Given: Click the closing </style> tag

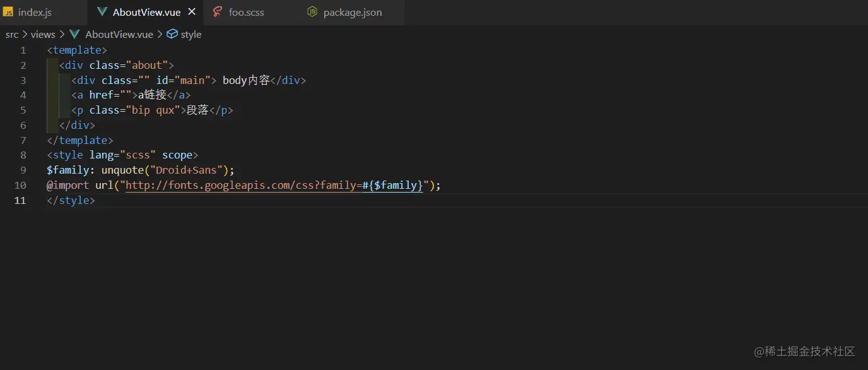Looking at the screenshot, I should pyautogui.click(x=71, y=201).
